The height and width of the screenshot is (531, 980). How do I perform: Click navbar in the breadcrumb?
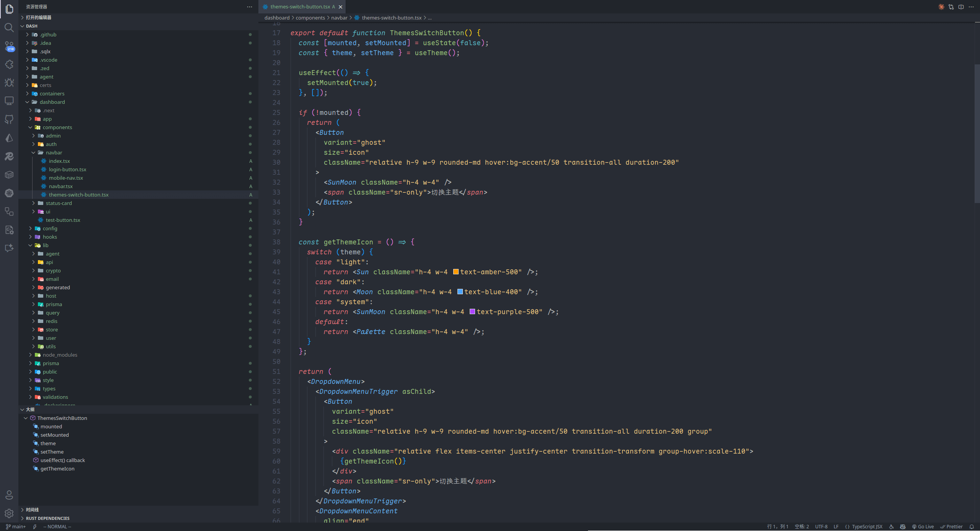(339, 18)
